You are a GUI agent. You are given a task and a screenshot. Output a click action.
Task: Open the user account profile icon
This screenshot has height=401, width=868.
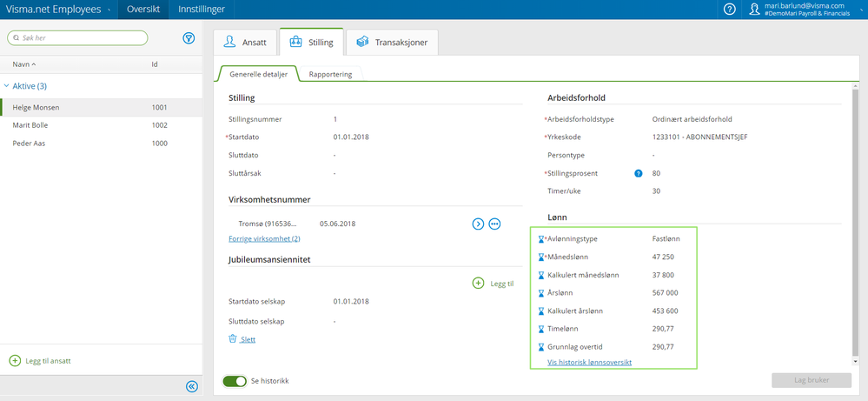(754, 10)
